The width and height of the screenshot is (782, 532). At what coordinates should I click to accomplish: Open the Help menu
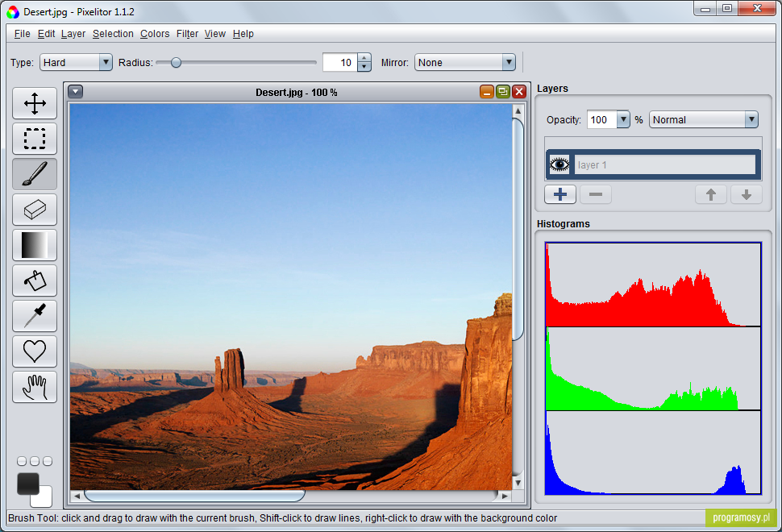point(243,33)
